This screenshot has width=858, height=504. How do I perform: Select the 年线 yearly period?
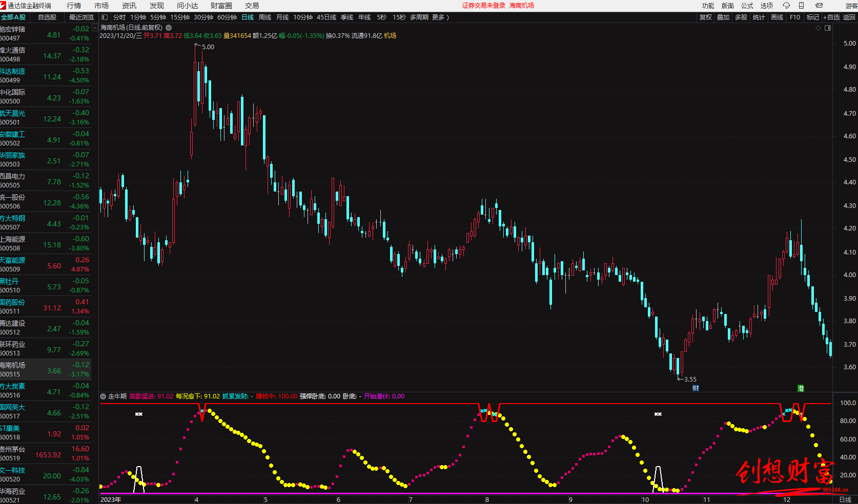pyautogui.click(x=364, y=17)
